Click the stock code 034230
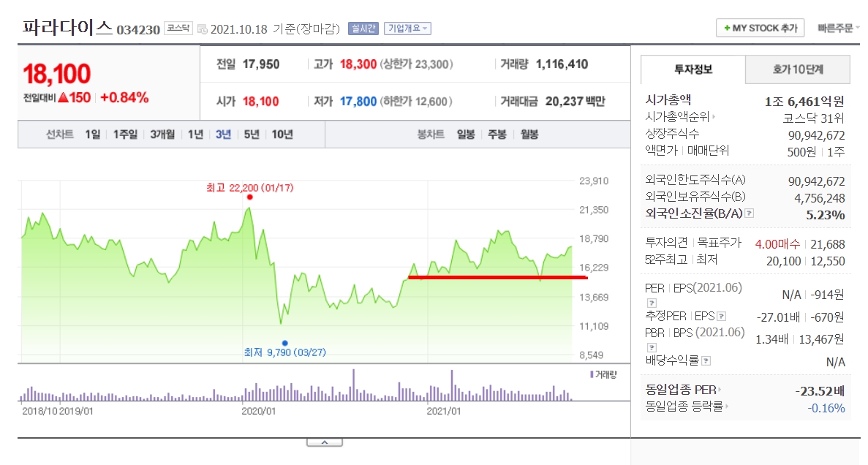The width and height of the screenshot is (868, 465). tap(137, 29)
